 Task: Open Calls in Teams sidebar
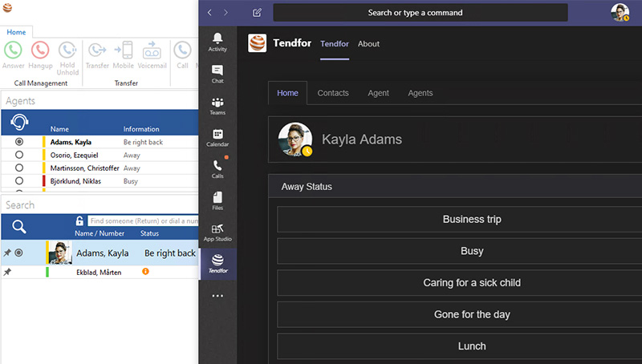(217, 169)
